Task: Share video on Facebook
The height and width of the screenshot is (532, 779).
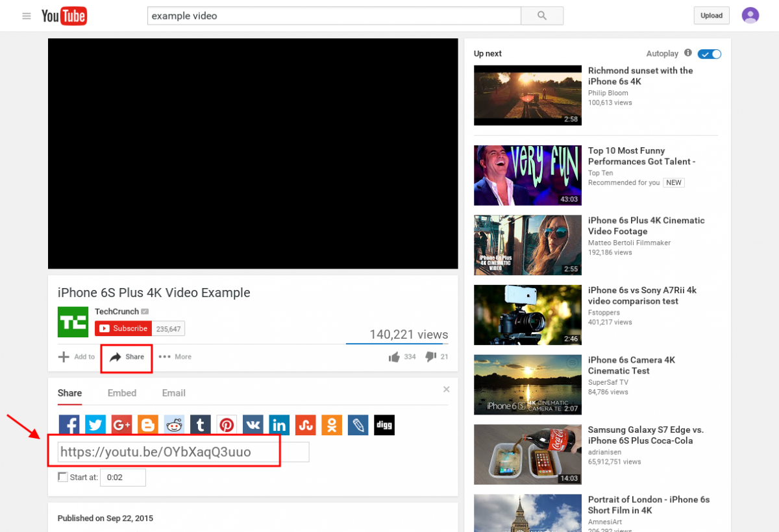Action: [69, 425]
